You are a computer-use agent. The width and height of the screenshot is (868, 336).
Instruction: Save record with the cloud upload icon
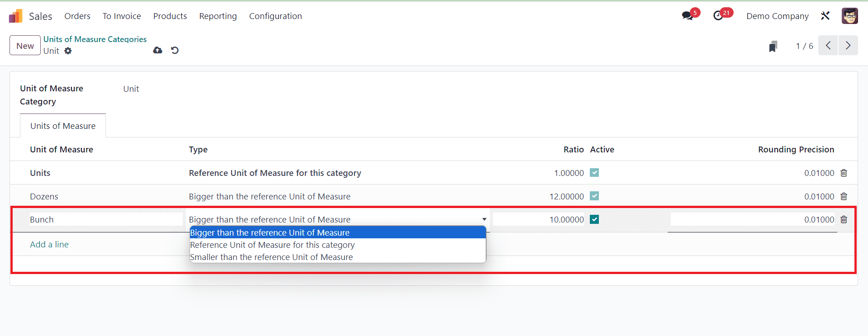click(x=157, y=50)
